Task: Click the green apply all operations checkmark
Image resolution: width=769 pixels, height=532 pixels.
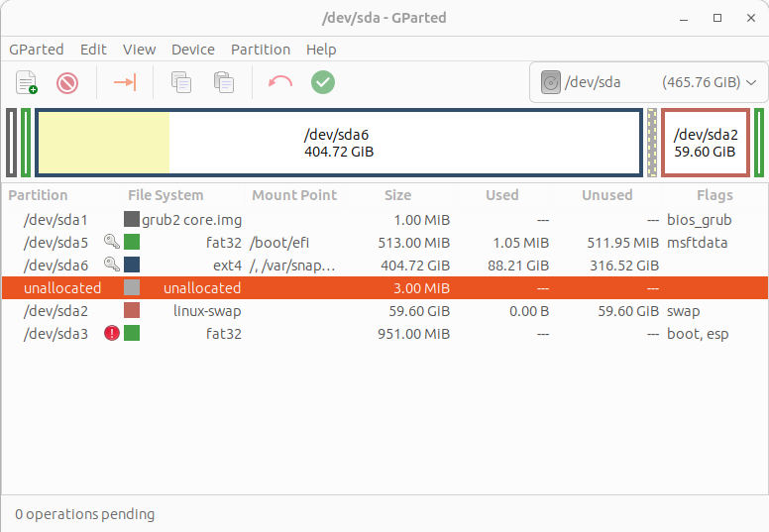Action: pyautogui.click(x=323, y=82)
